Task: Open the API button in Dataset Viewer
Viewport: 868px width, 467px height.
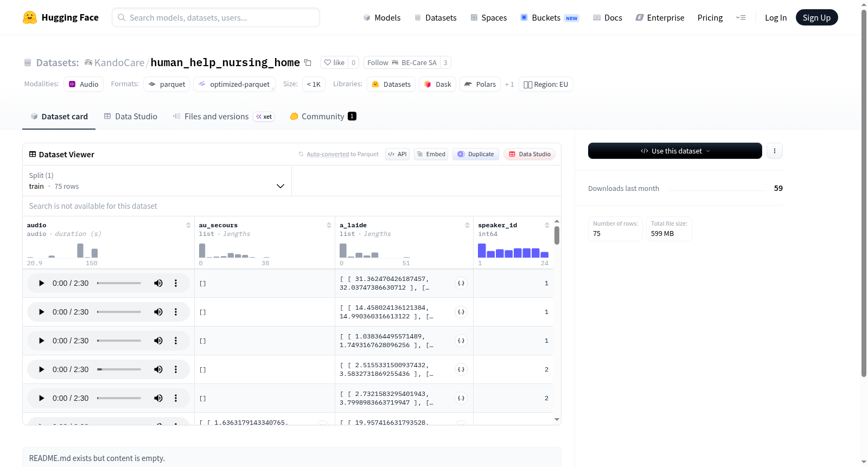Action: (x=398, y=154)
